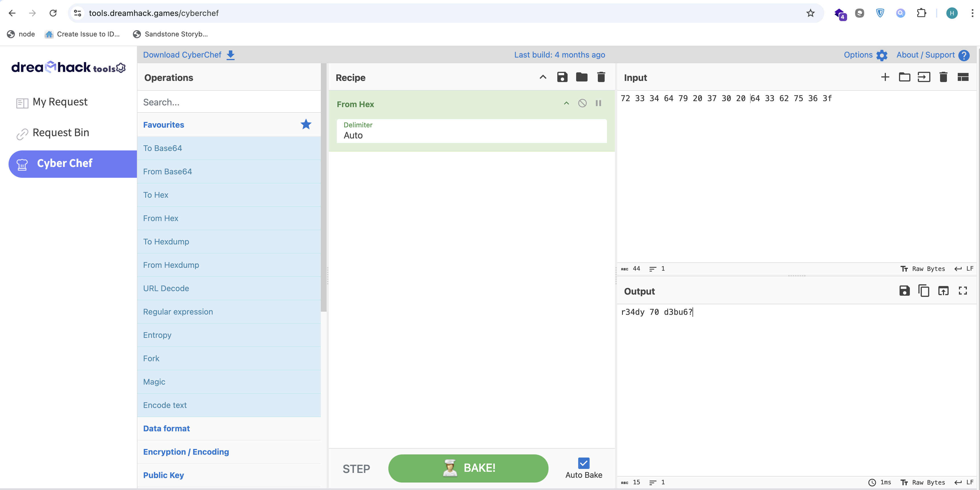
Task: Load a recipe via the folder icon
Action: 581,77
